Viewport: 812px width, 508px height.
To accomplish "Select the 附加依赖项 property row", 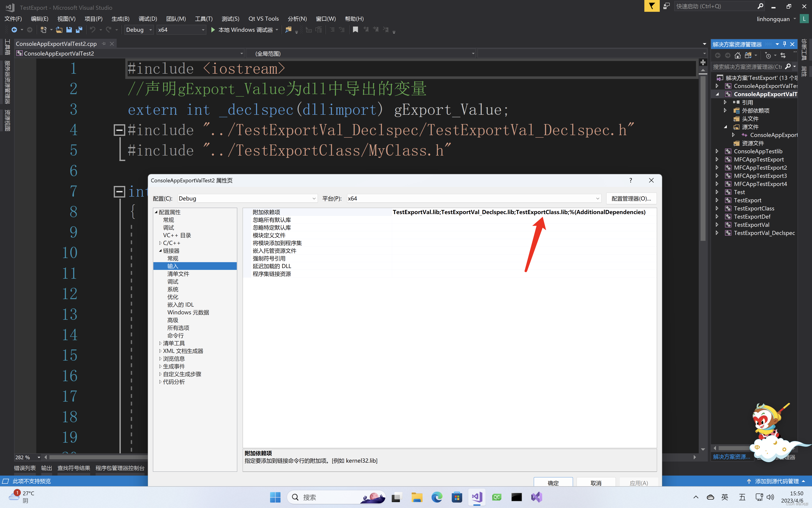I will (x=450, y=212).
